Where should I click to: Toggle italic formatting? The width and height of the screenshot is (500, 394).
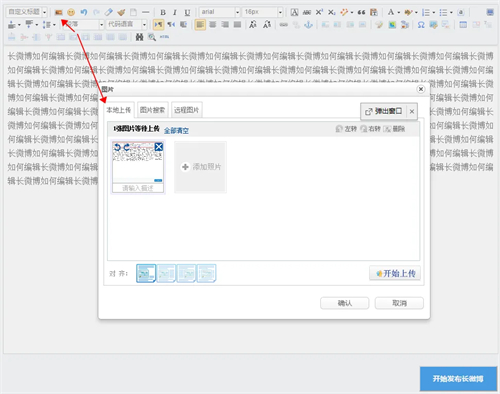[x=175, y=13]
